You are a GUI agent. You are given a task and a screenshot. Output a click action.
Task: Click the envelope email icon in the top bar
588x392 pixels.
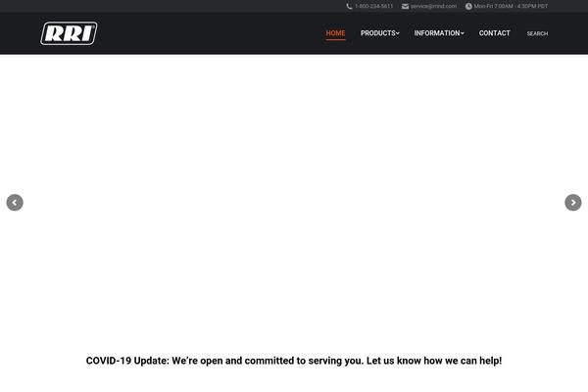point(405,7)
